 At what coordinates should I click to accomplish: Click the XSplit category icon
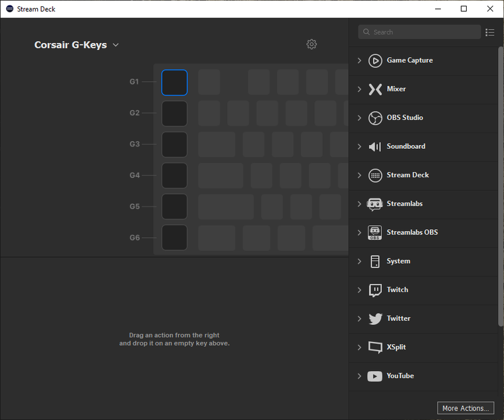[x=375, y=348]
